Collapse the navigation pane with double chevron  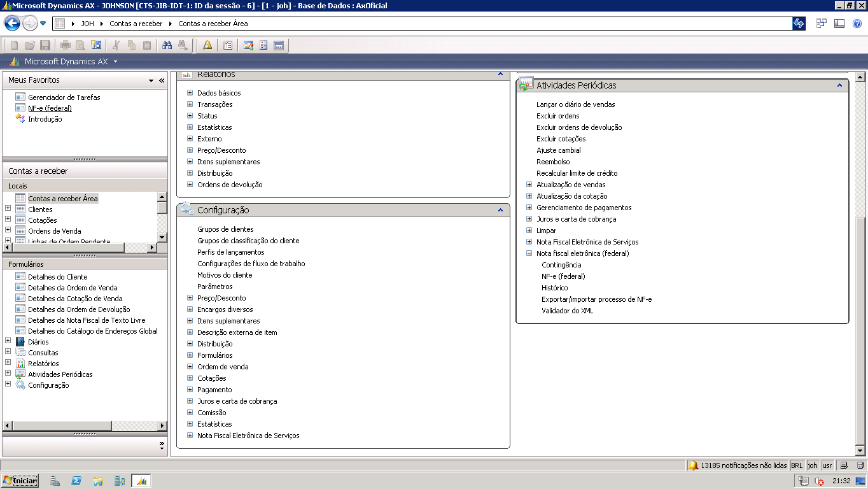coord(162,80)
